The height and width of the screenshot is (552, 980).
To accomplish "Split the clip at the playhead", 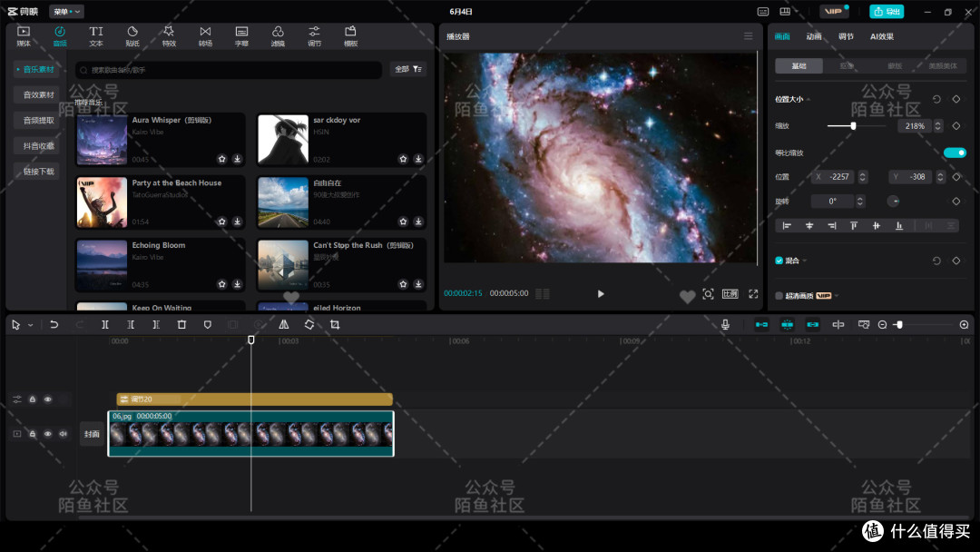I will (x=105, y=324).
